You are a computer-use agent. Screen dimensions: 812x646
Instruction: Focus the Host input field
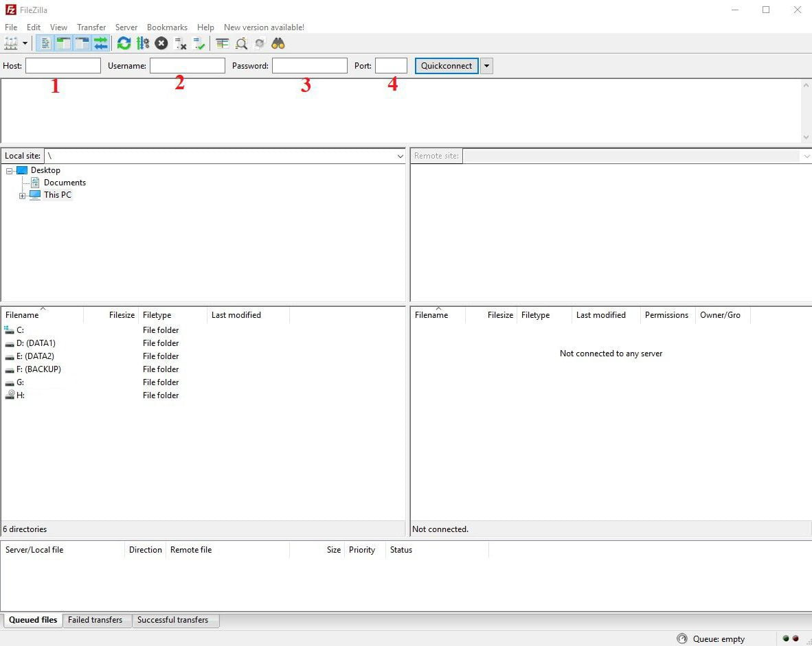tap(63, 66)
